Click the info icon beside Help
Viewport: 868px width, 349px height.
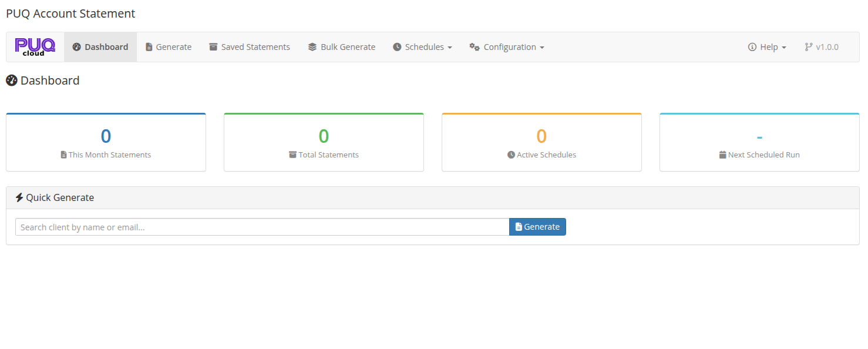[x=752, y=46]
